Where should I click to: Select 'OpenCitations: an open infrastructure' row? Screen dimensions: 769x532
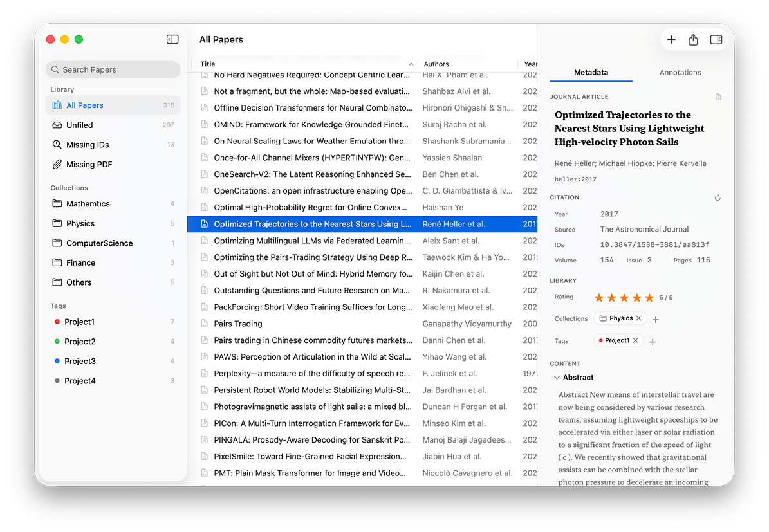362,191
